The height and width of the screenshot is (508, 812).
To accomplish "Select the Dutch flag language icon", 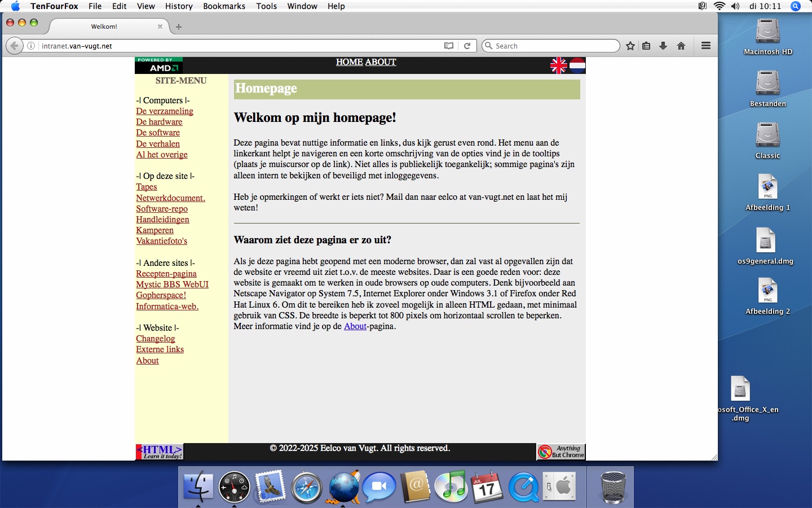I will pyautogui.click(x=577, y=65).
